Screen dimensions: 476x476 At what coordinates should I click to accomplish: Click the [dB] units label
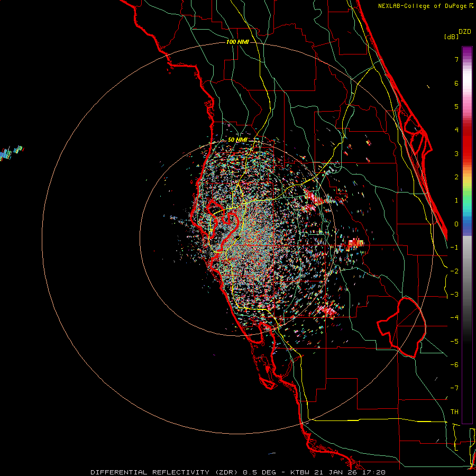tap(451, 36)
